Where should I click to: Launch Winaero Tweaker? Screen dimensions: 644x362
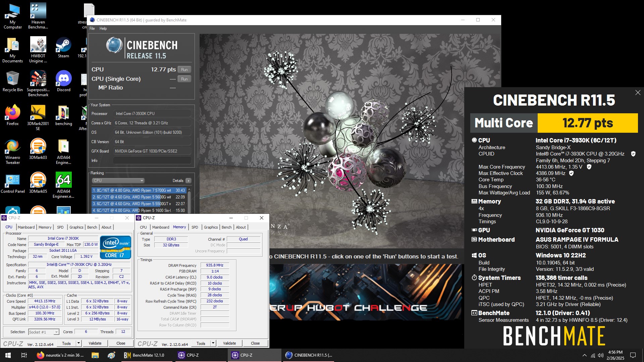tap(12, 151)
